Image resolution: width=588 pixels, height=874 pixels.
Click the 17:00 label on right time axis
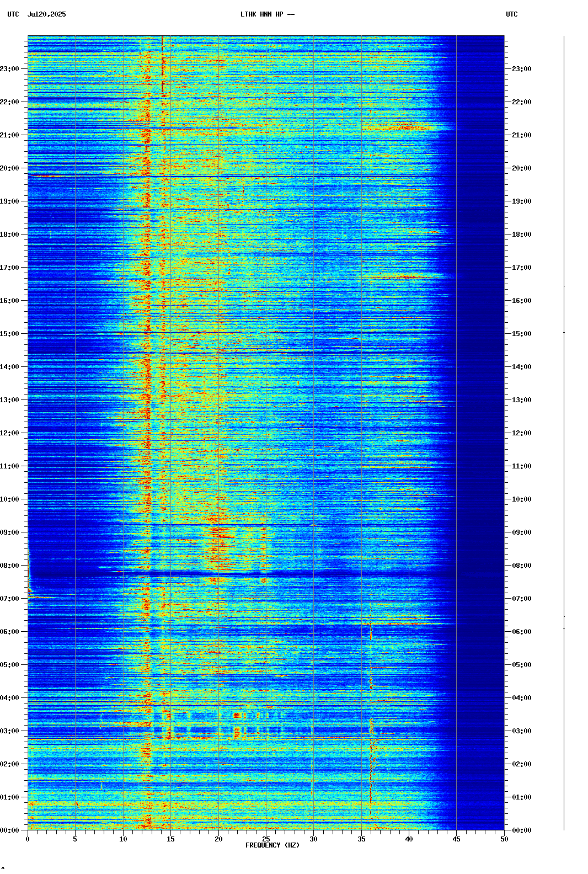tap(522, 268)
